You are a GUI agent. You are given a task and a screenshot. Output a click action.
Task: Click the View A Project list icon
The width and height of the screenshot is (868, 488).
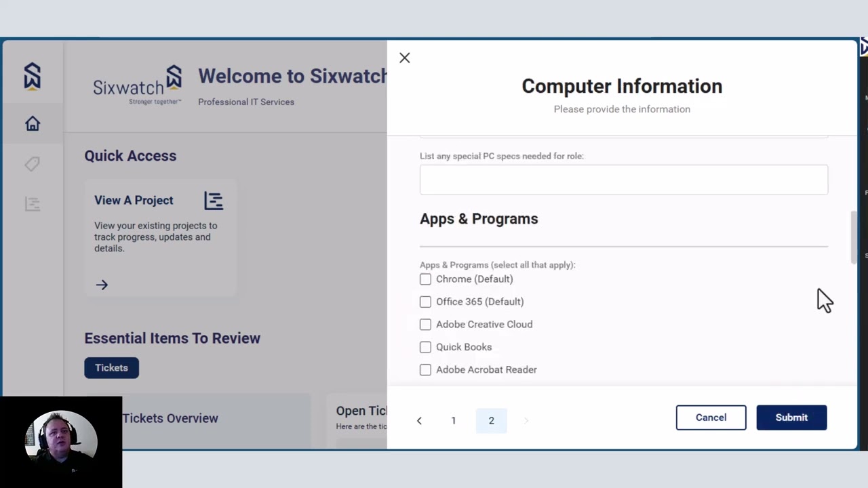(214, 201)
